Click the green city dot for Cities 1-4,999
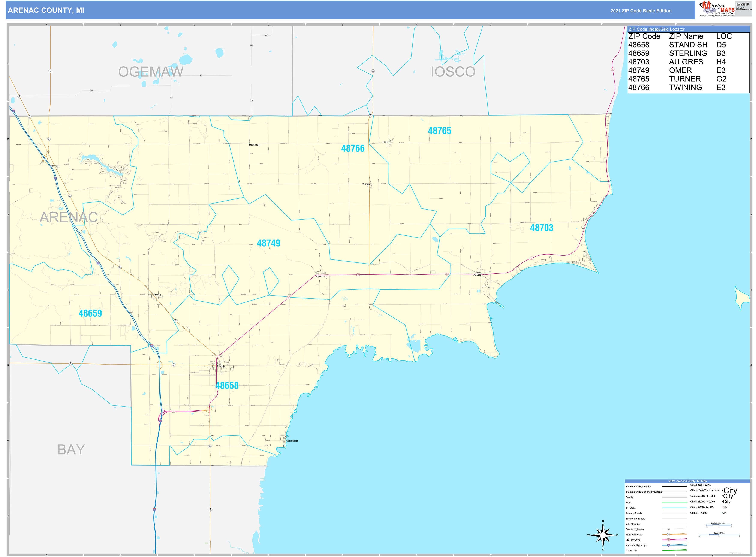Viewport: 756px width, 557px height. click(723, 513)
